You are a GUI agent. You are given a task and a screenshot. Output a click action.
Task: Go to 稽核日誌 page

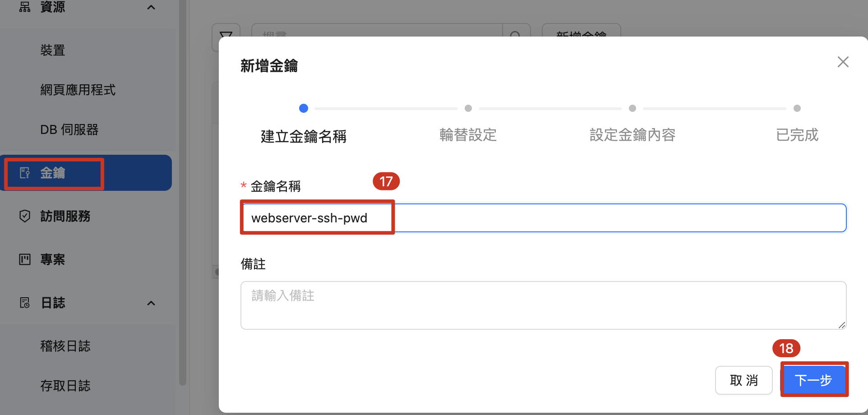coord(65,346)
